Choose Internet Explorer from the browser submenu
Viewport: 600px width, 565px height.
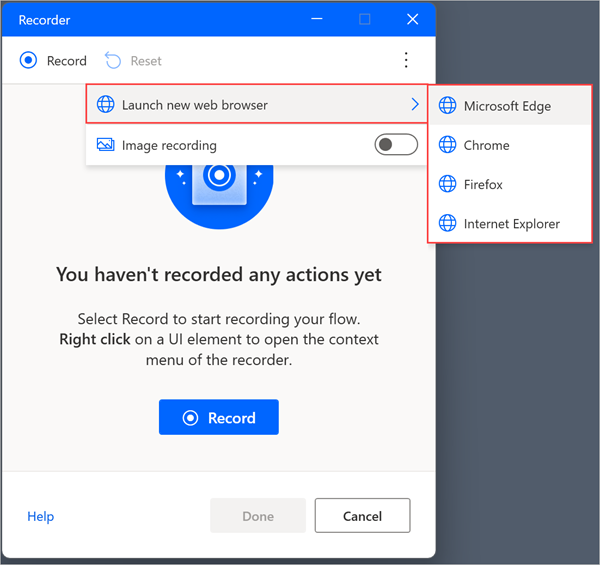click(x=510, y=223)
